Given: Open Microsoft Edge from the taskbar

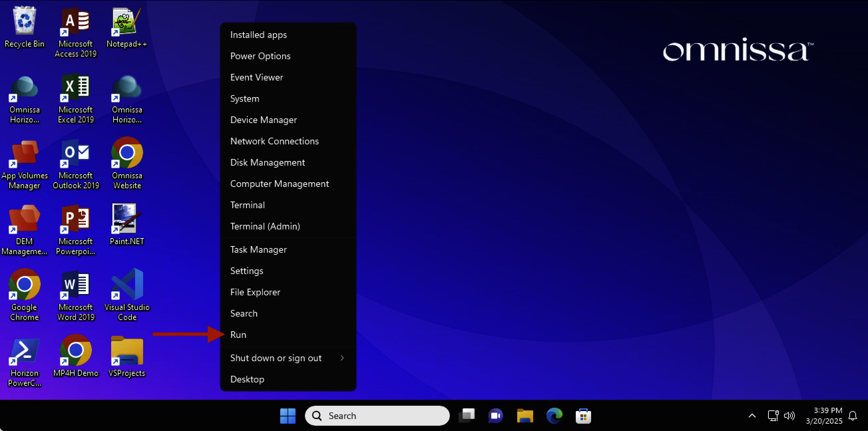Looking at the screenshot, I should (x=554, y=415).
